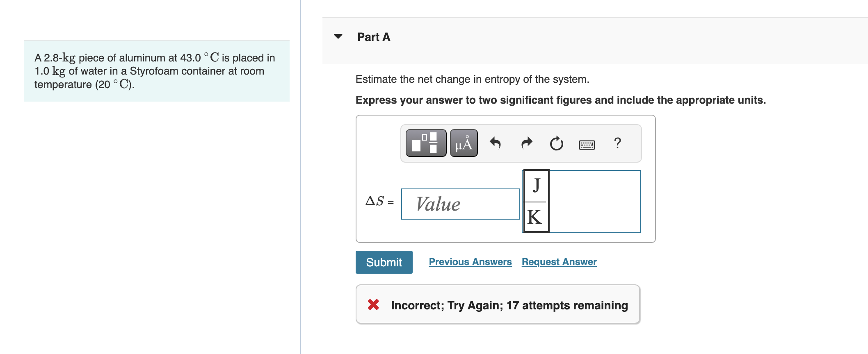Click the Request Answer link
Screen dimensions: 868x354
559,262
